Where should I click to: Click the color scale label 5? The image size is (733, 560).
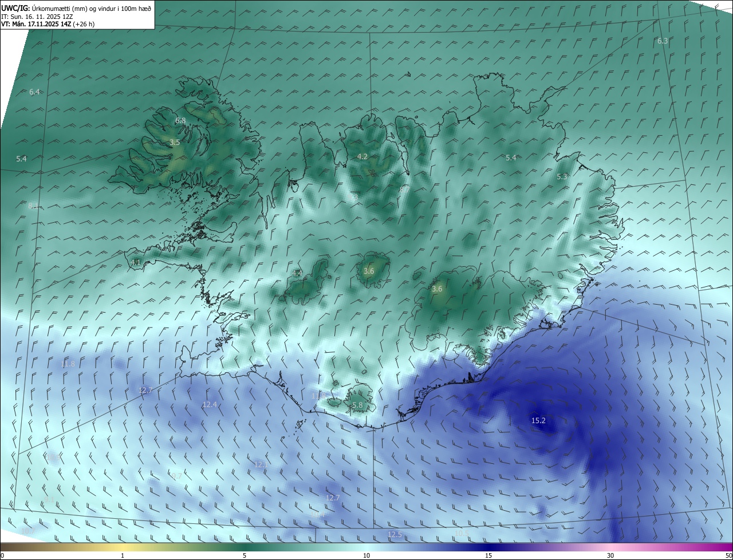point(245,555)
